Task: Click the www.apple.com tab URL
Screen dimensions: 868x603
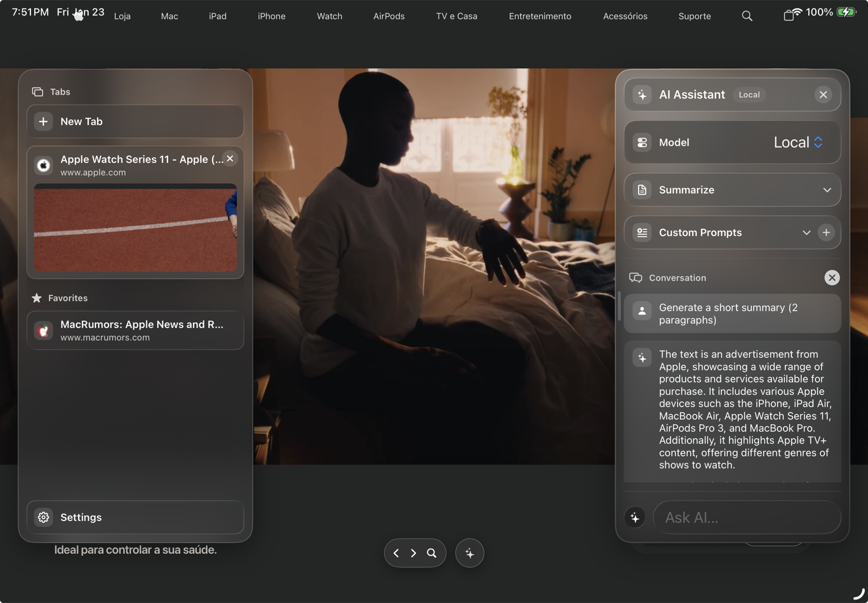Action: 93,172
